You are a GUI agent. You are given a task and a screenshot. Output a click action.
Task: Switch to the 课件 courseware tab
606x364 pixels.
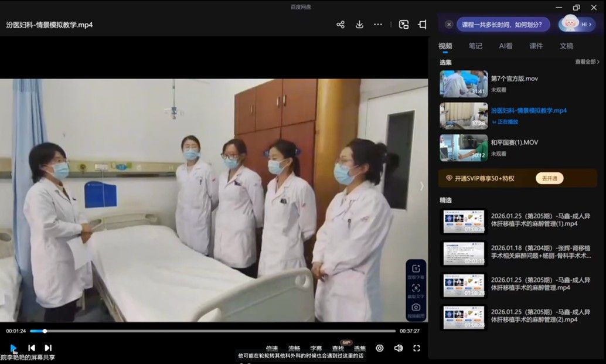click(536, 46)
